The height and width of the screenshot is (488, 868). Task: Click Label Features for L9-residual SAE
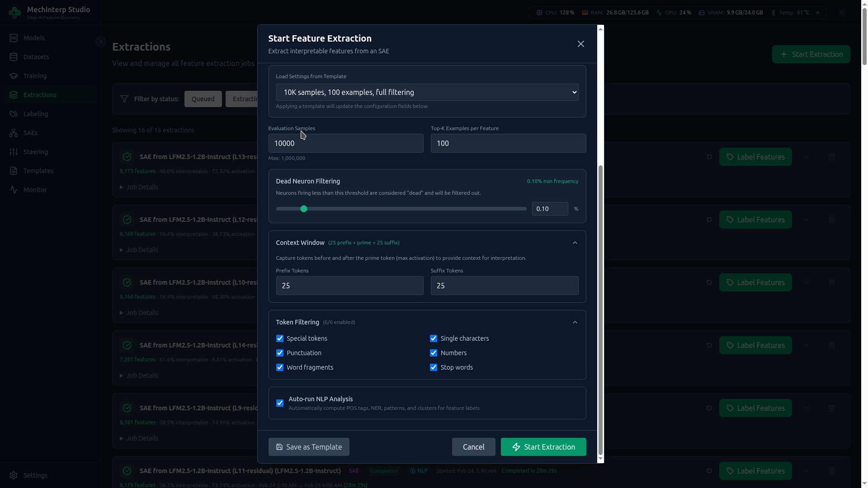click(x=755, y=408)
